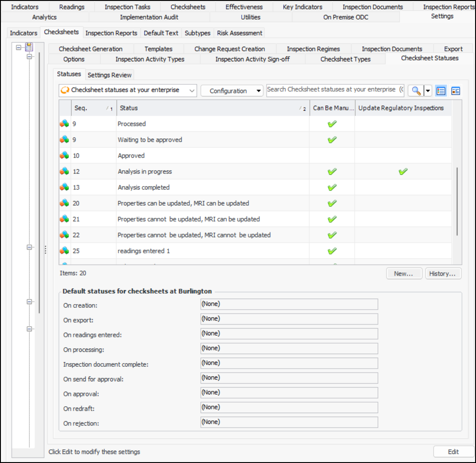Screen dimensions: 476x463
Task: Open the Settings Review tab
Action: [109, 75]
